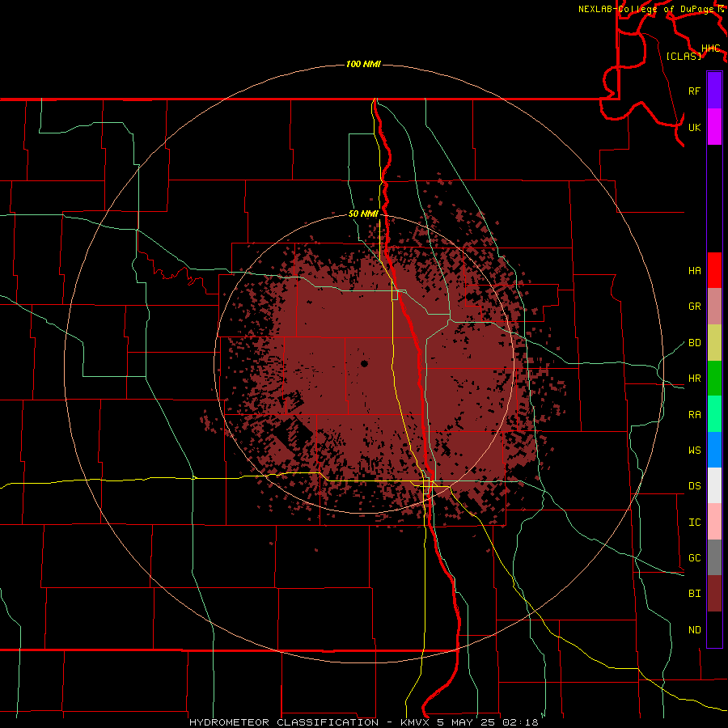Click the WS blue legend swatch
The width and height of the screenshot is (728, 728).
[714, 450]
